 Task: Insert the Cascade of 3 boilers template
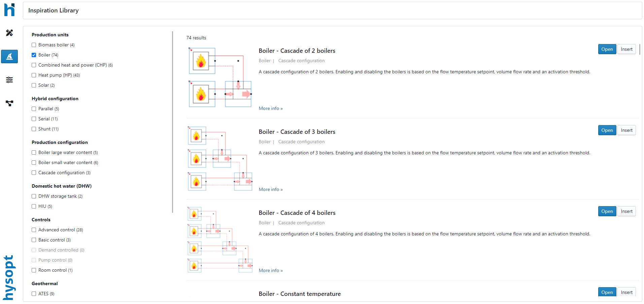tap(626, 130)
